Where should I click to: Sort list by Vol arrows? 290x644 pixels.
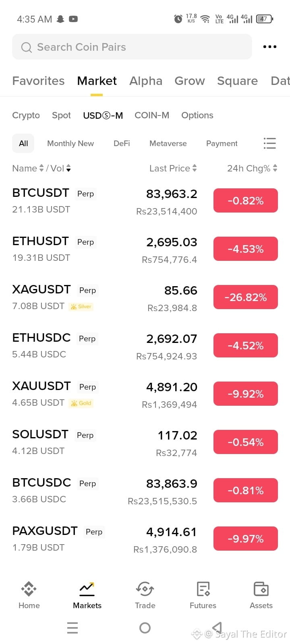coord(68,168)
